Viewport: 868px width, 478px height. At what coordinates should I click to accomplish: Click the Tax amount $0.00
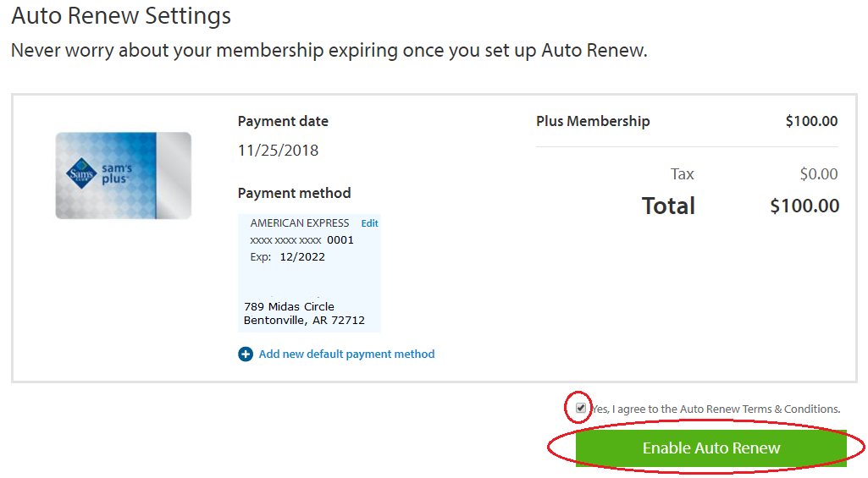coord(819,174)
